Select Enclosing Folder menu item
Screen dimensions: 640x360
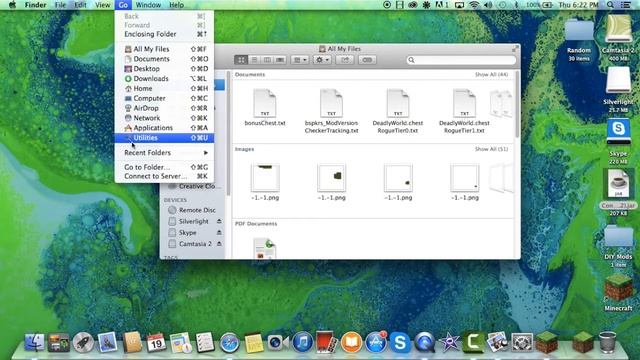pyautogui.click(x=164, y=34)
